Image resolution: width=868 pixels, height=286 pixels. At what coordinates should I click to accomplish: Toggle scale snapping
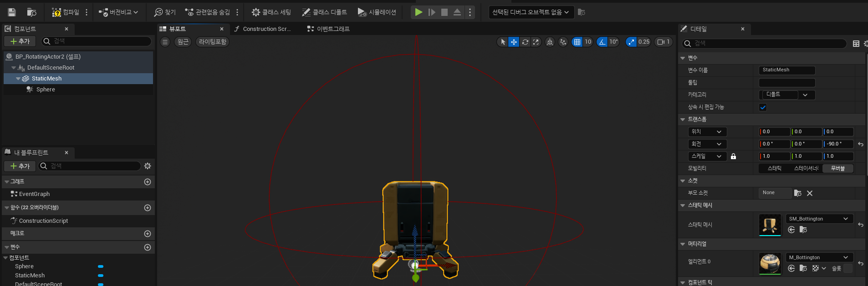click(631, 42)
